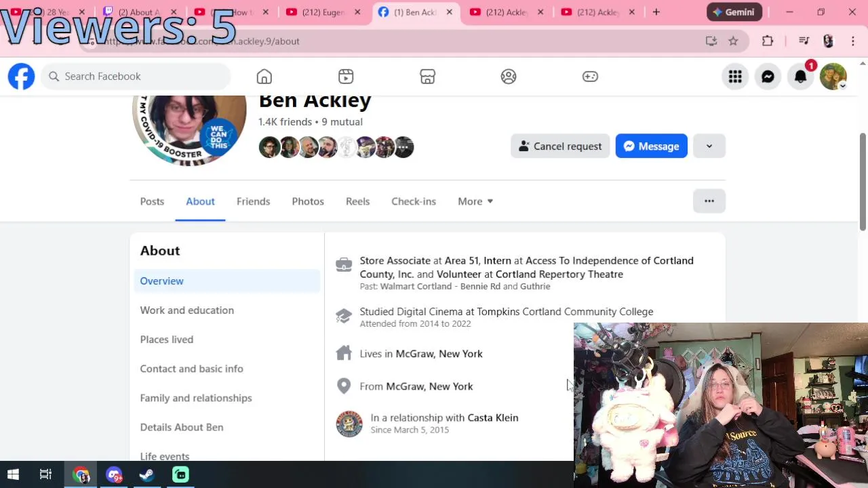
Task: Open the Area 51 workplace link
Action: (461, 260)
